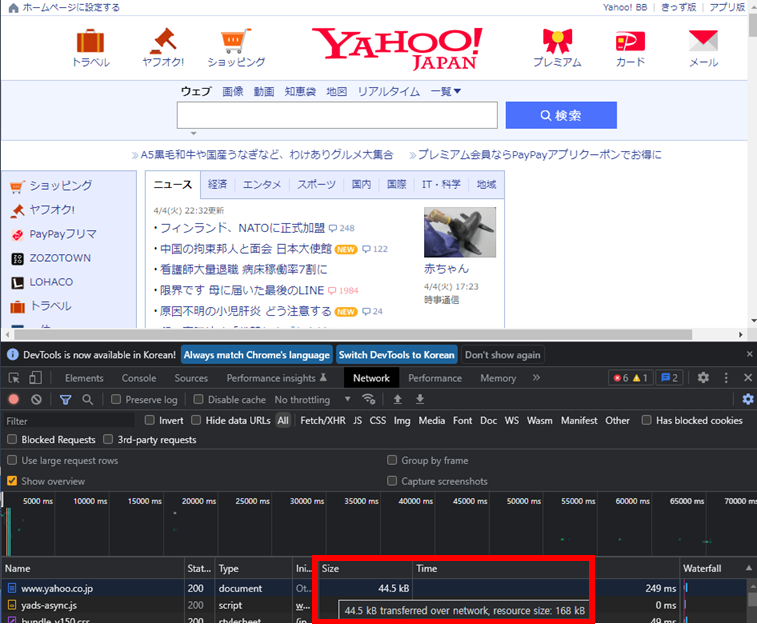This screenshot has width=757, height=624.
Task: Expand more DevTools tabs chevron
Action: tap(536, 378)
